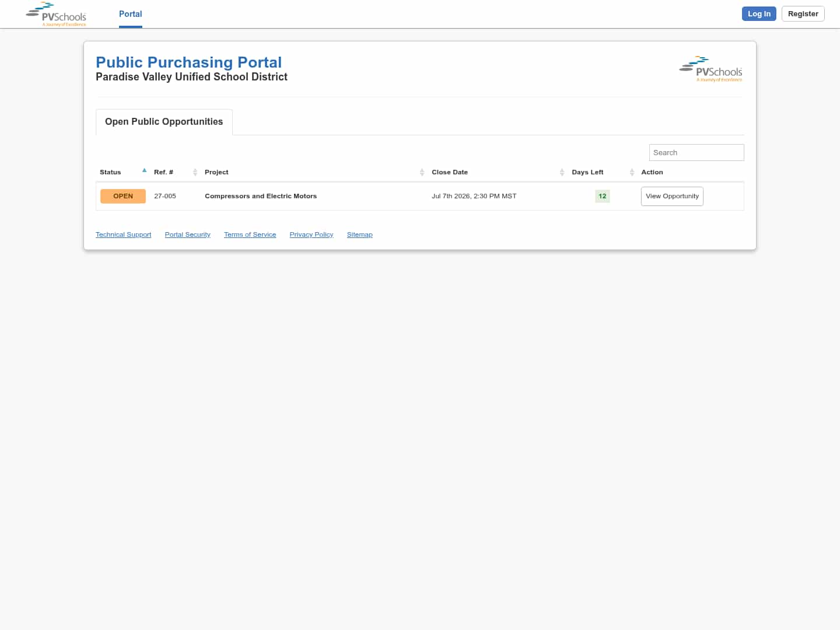Click the Register button
Image resolution: width=840 pixels, height=630 pixels.
(x=803, y=14)
